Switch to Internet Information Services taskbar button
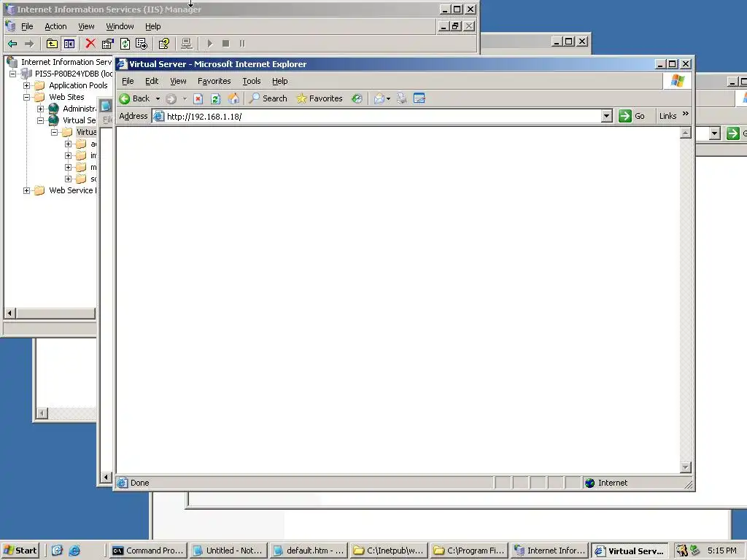 click(549, 551)
